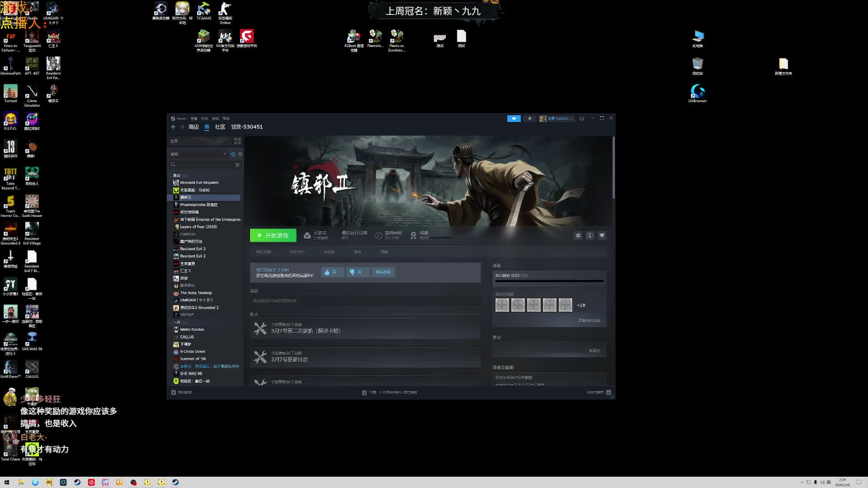
Task: Open advanced filter icon in library search
Action: (x=237, y=165)
